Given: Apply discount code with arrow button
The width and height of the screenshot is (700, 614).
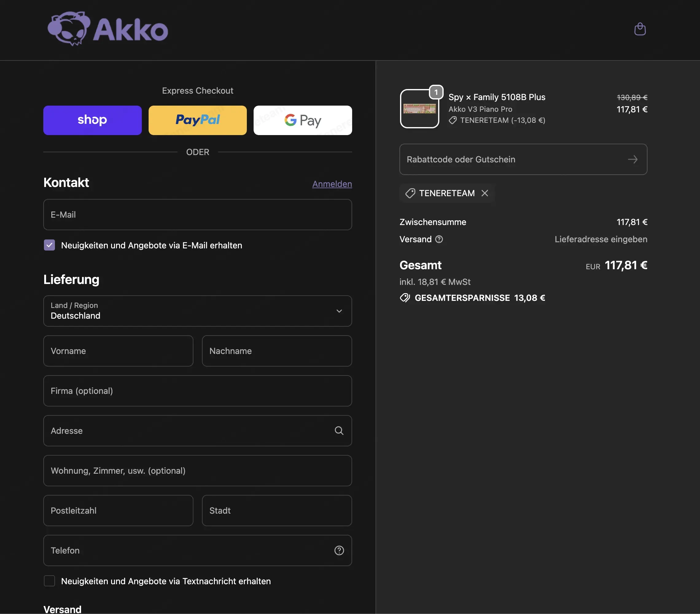Looking at the screenshot, I should [x=632, y=159].
